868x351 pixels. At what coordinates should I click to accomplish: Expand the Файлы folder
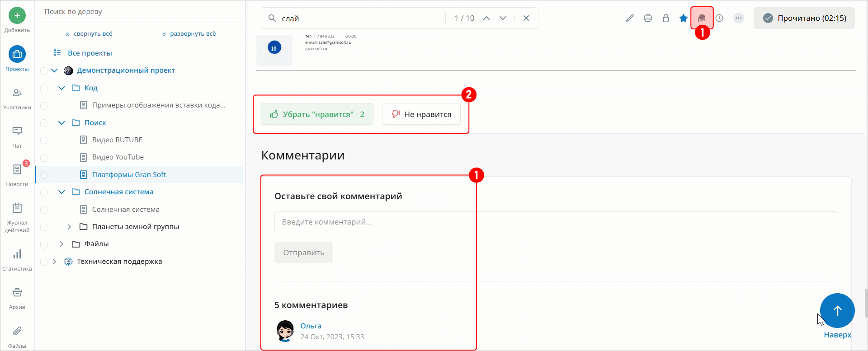coord(61,244)
